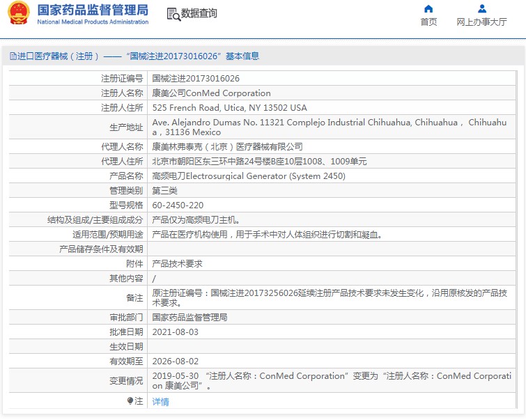Click the 注册人名称 row label
Viewport: 526px width, 420px height.
(122, 93)
